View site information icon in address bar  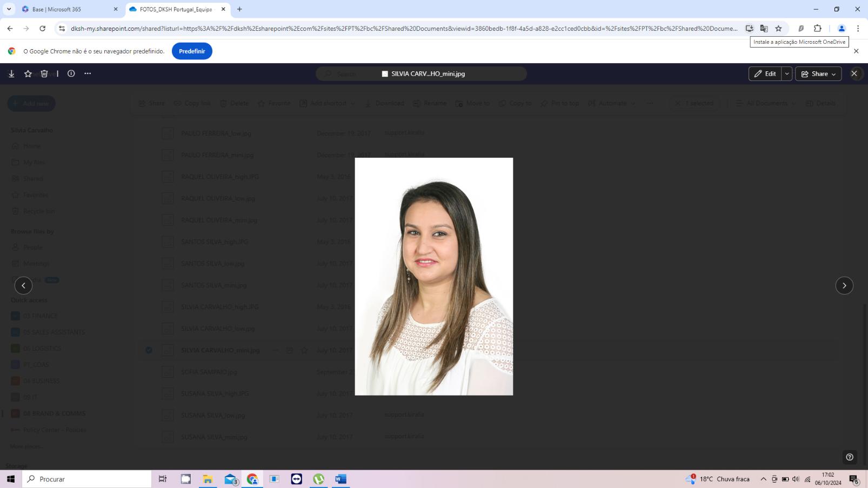62,29
